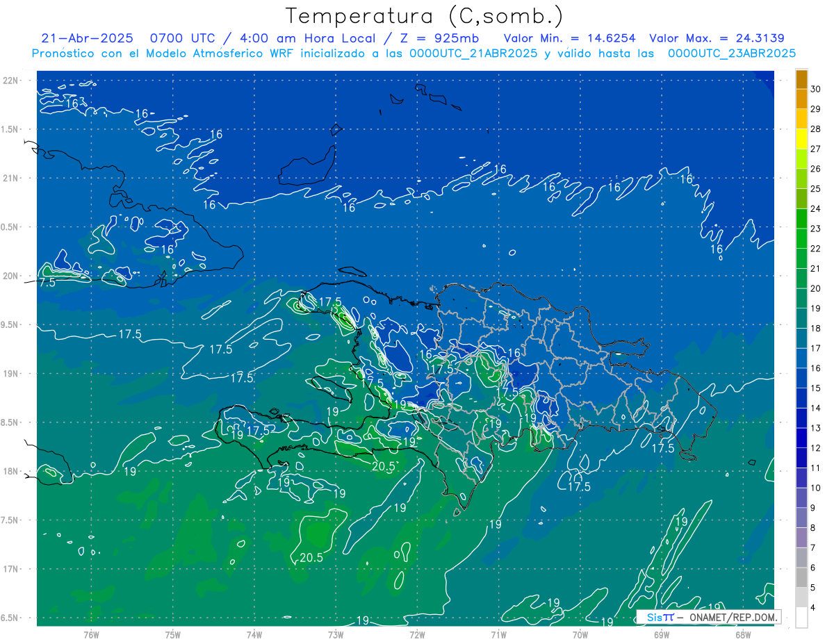Screen dimensions: 834x644
Task: Click the 69W longitude axis label
Action: (x=662, y=634)
